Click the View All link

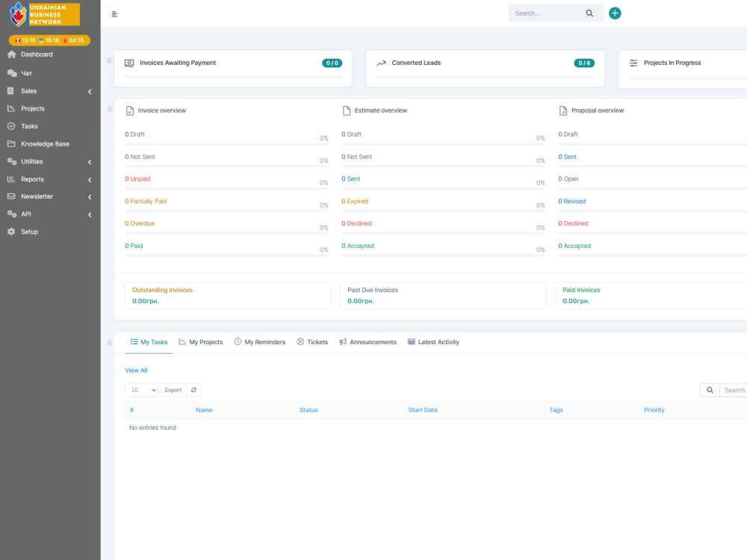coord(136,370)
